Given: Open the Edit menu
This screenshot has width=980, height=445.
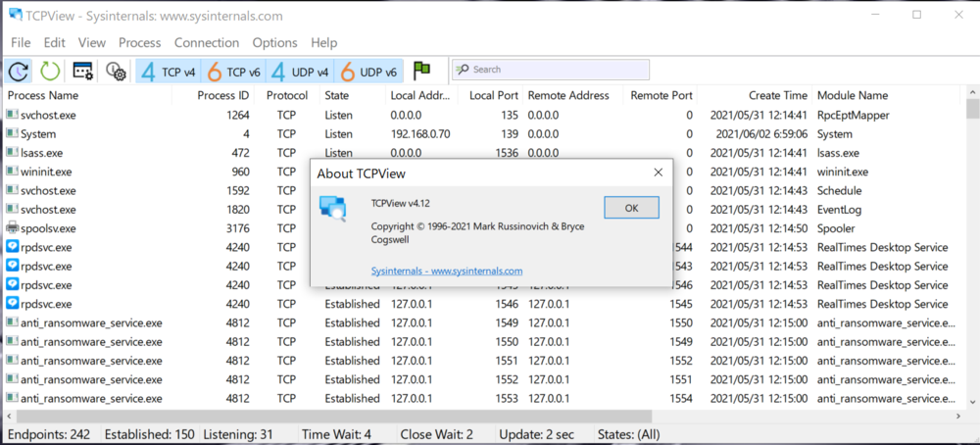Looking at the screenshot, I should 54,42.
